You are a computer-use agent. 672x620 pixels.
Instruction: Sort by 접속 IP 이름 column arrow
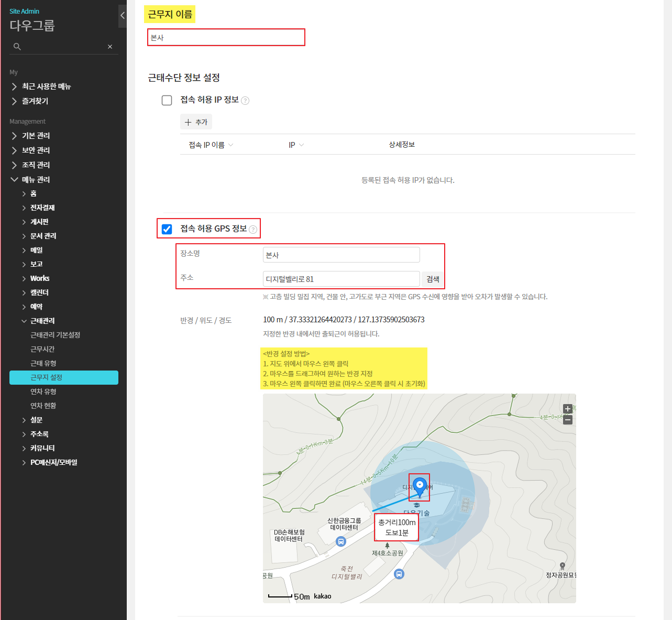tap(231, 145)
